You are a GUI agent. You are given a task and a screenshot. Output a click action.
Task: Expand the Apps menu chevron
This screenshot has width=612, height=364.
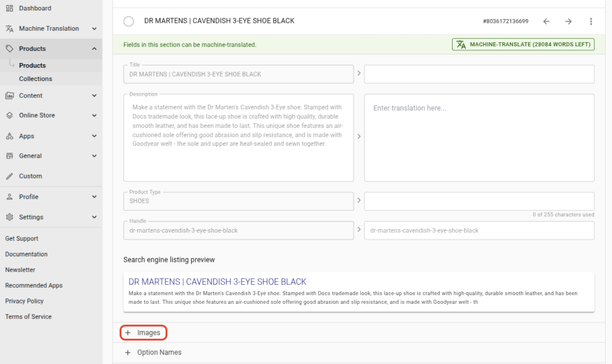94,136
